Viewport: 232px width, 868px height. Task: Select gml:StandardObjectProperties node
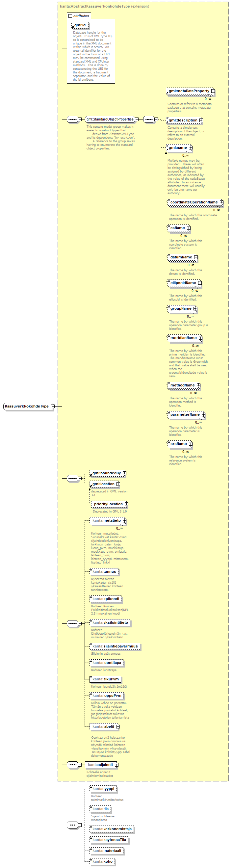coord(110,119)
